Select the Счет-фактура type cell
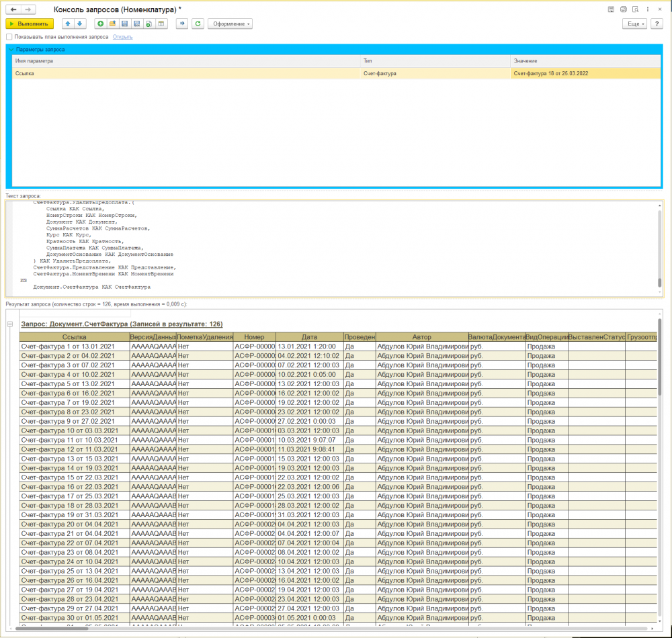Viewport: 672px width, 638px height. (435, 73)
